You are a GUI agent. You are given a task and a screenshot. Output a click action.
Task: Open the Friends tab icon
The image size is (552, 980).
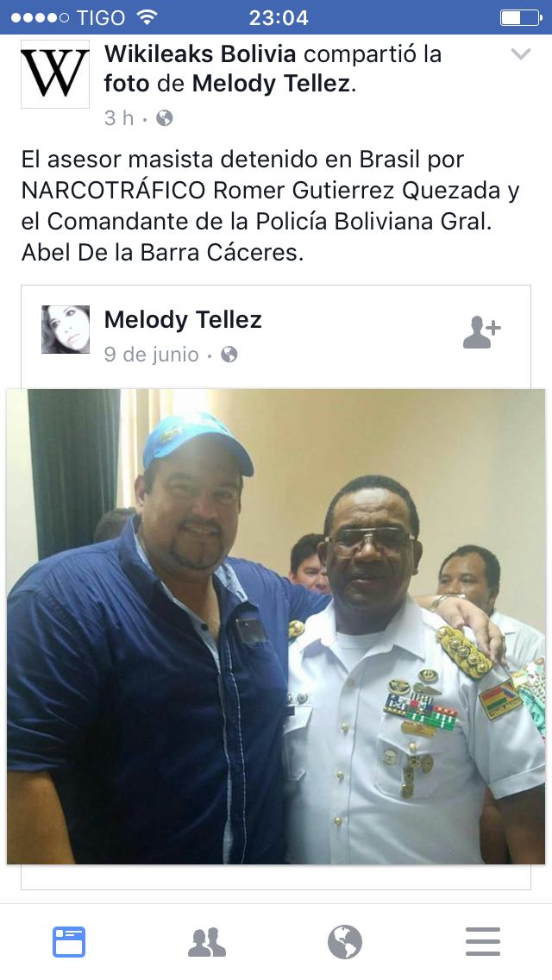tap(207, 942)
